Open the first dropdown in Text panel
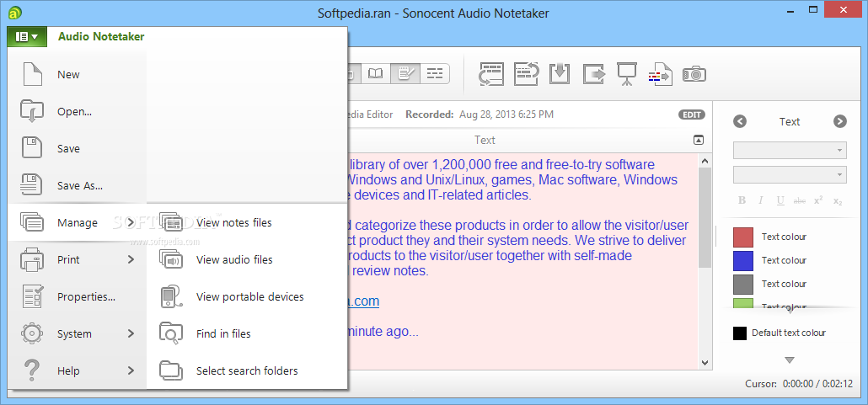The image size is (868, 405). pos(790,151)
